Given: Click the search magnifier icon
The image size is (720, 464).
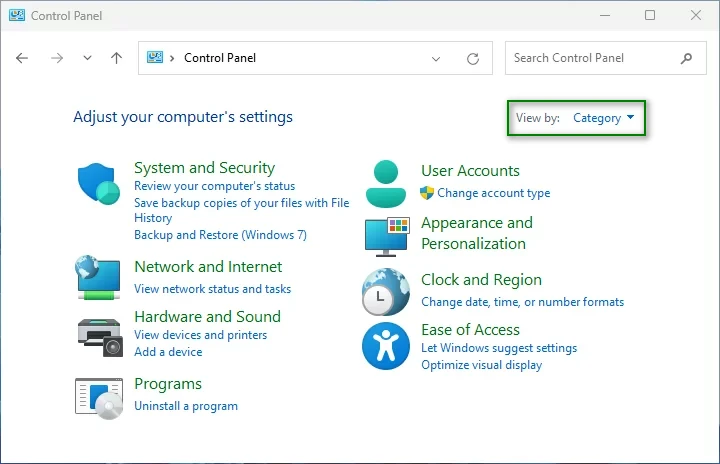Looking at the screenshot, I should [x=686, y=58].
